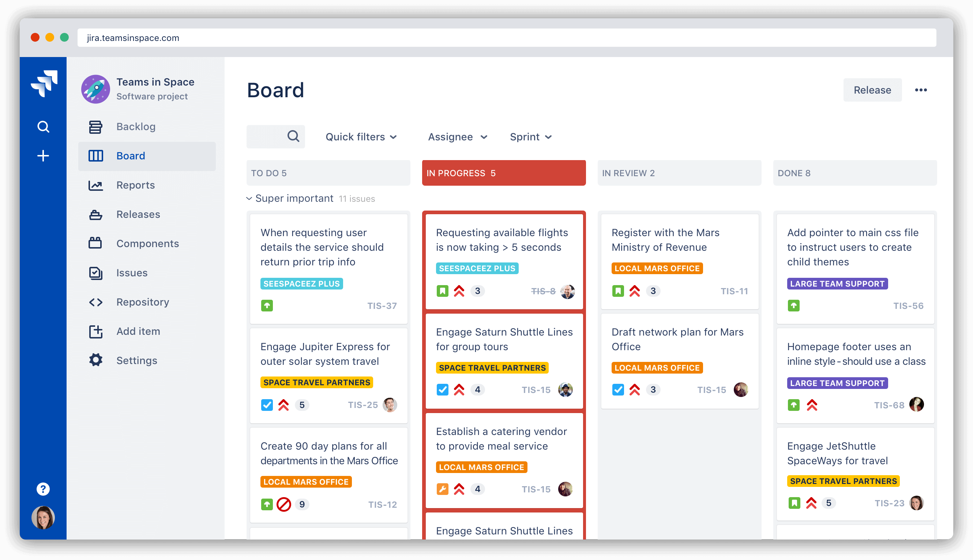Click the Settings gear icon

[95, 360]
